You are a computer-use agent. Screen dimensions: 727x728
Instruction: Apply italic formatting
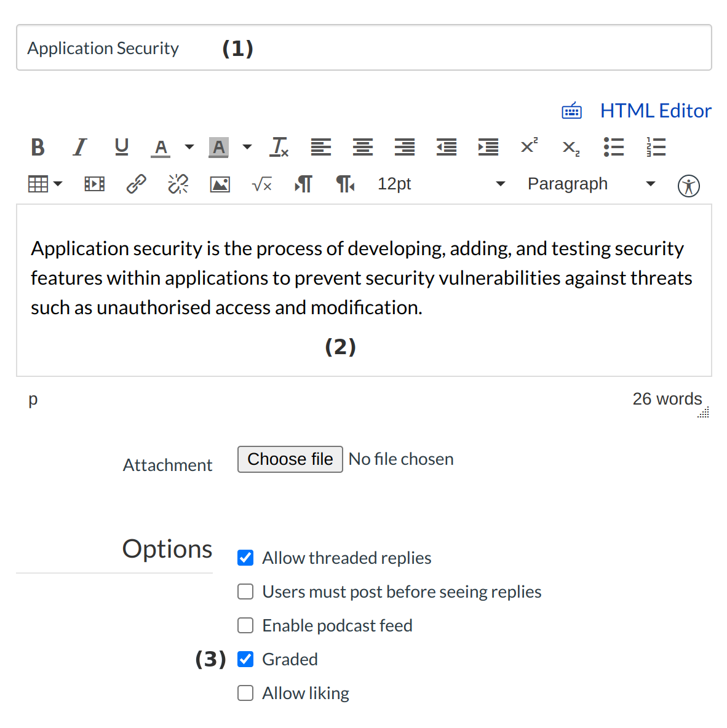(x=80, y=147)
